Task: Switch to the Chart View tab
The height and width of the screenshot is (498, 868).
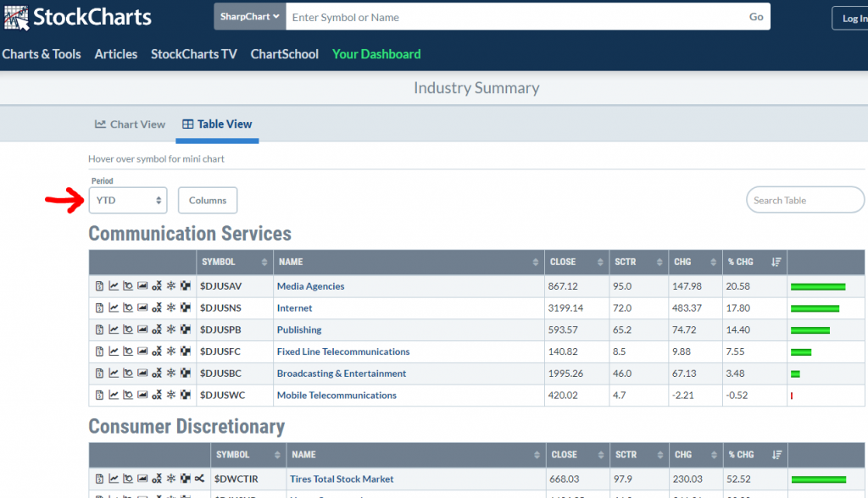Action: tap(130, 125)
